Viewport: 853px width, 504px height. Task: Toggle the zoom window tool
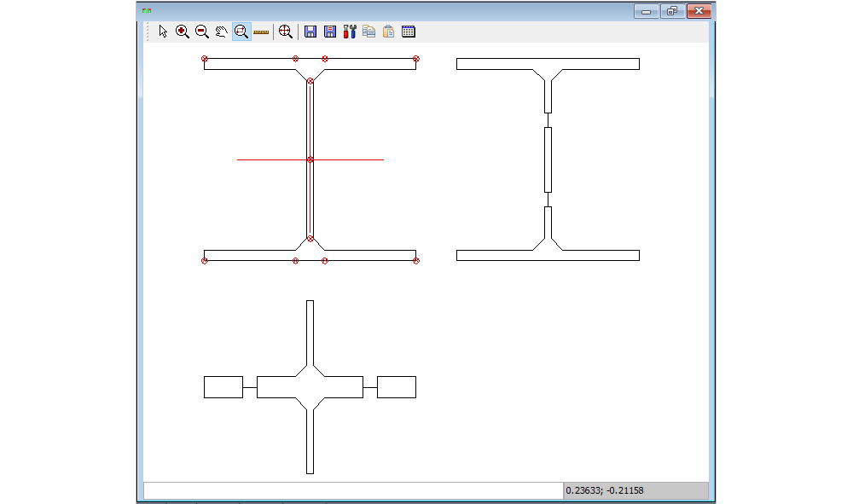pos(241,32)
